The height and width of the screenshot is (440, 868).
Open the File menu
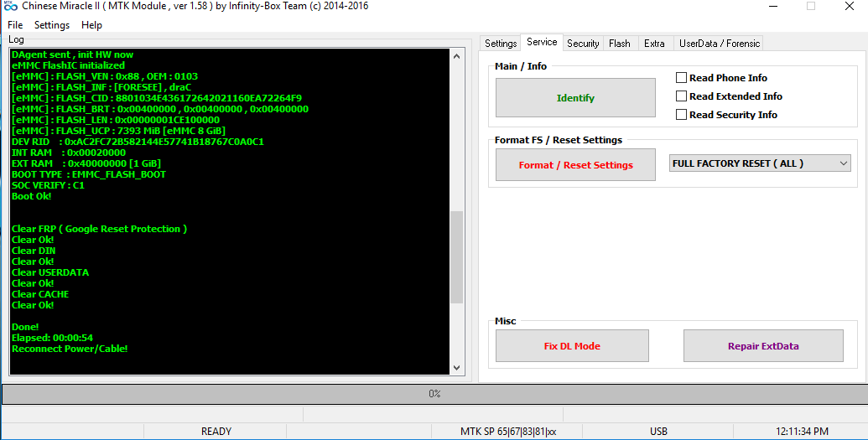pyautogui.click(x=15, y=25)
